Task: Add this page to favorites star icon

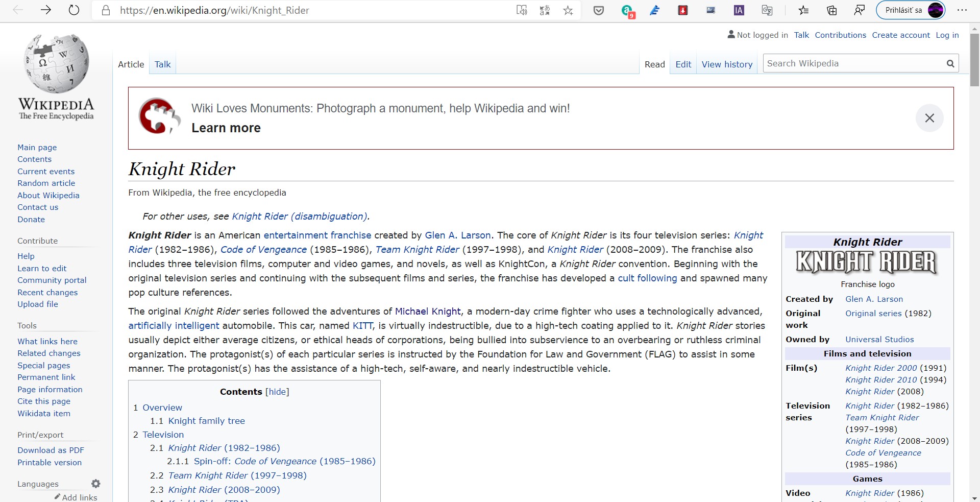Action: 568,10
